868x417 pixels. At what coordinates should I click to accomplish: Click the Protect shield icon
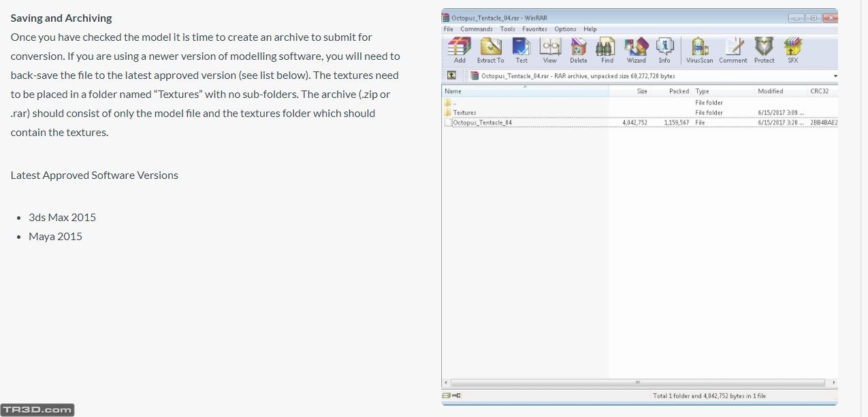[x=764, y=48]
